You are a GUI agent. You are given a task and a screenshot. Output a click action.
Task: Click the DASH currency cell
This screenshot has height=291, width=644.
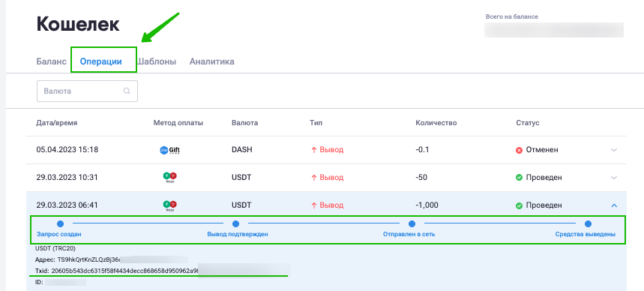(242, 150)
